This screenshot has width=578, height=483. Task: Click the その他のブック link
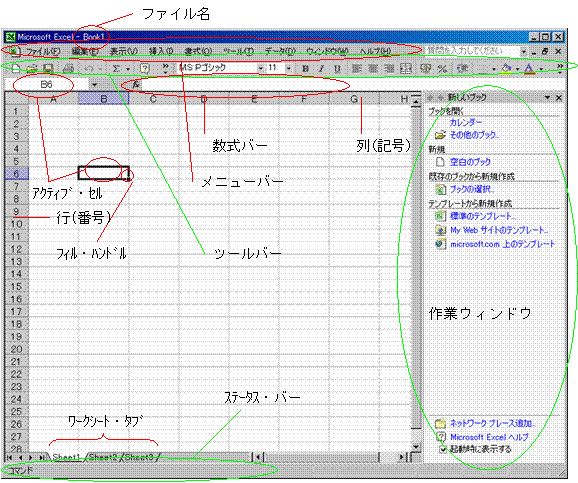click(x=474, y=135)
